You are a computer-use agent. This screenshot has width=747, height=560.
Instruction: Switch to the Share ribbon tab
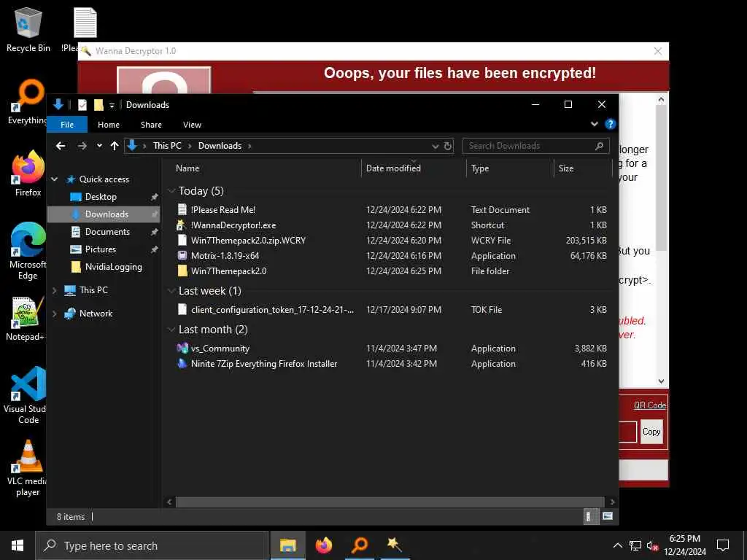pyautogui.click(x=151, y=125)
